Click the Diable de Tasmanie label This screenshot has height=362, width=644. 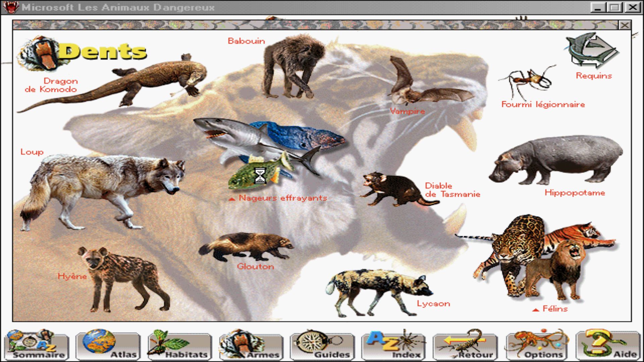point(452,190)
